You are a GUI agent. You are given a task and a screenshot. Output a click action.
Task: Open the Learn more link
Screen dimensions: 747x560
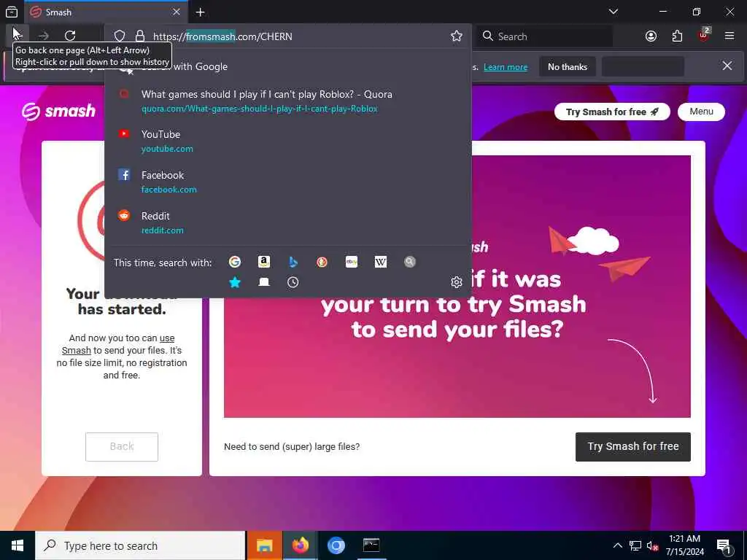506,67
